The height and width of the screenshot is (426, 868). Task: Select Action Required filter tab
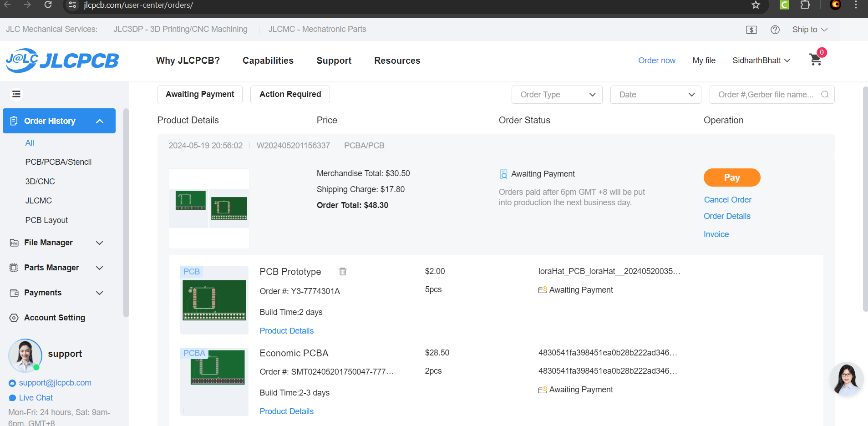click(290, 94)
